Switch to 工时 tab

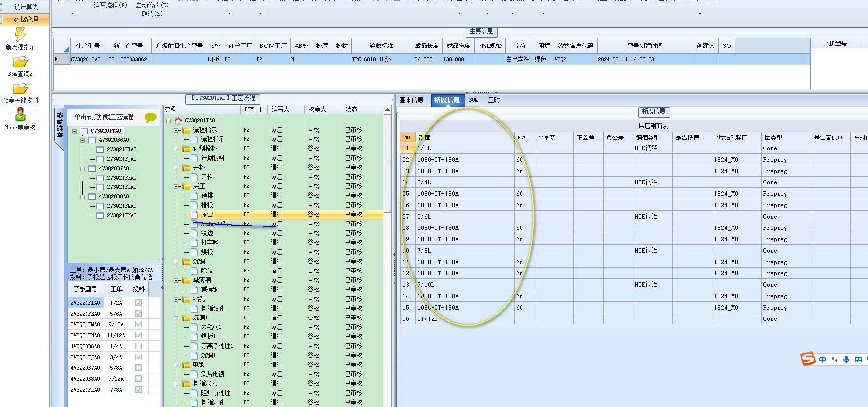coord(494,100)
